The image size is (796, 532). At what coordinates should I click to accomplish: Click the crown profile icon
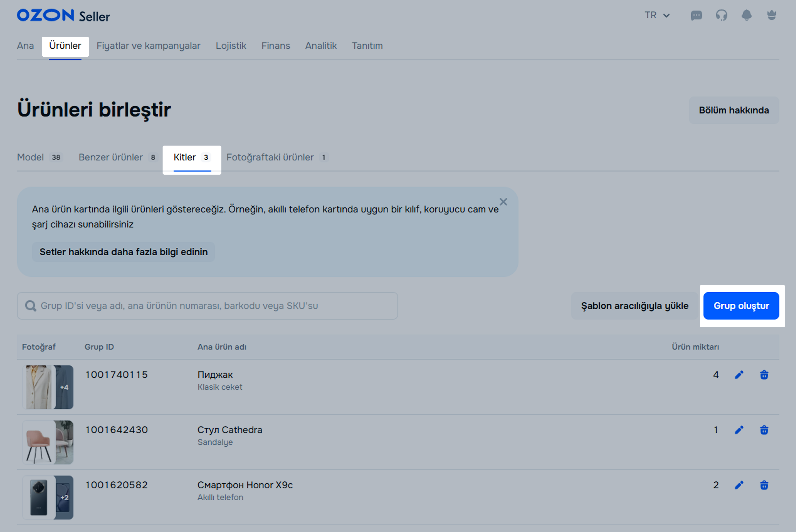click(x=772, y=15)
